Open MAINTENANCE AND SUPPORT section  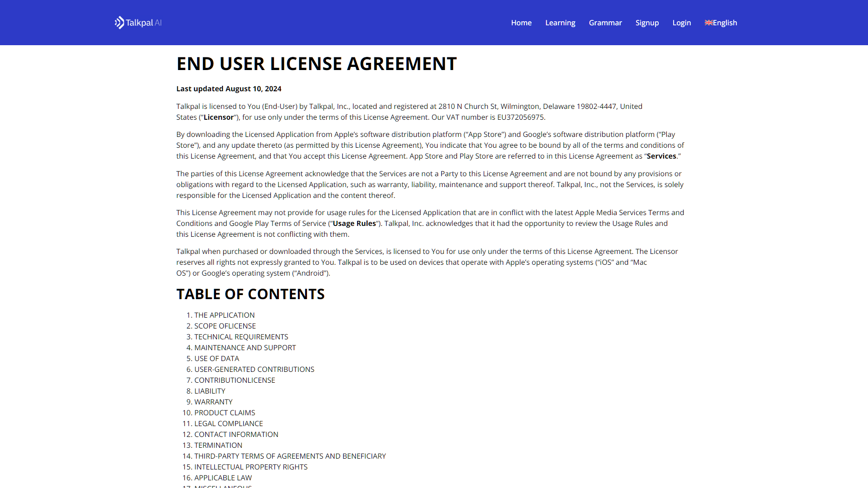(x=245, y=347)
